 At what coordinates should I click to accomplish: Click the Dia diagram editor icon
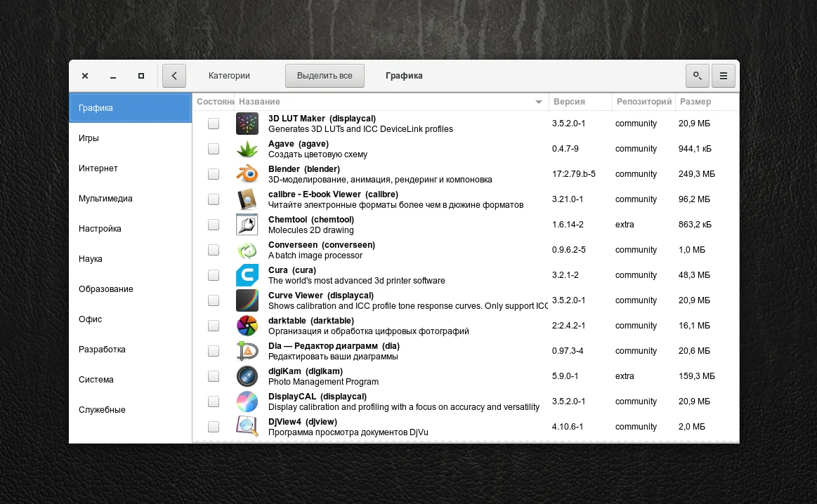pyautogui.click(x=247, y=351)
